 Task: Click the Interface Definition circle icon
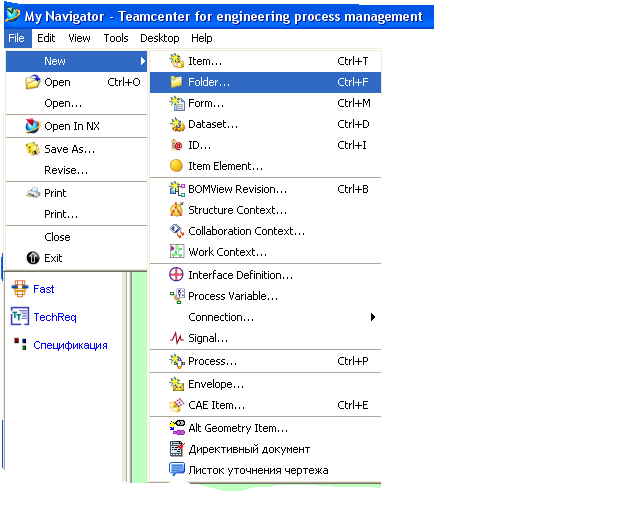(x=176, y=274)
